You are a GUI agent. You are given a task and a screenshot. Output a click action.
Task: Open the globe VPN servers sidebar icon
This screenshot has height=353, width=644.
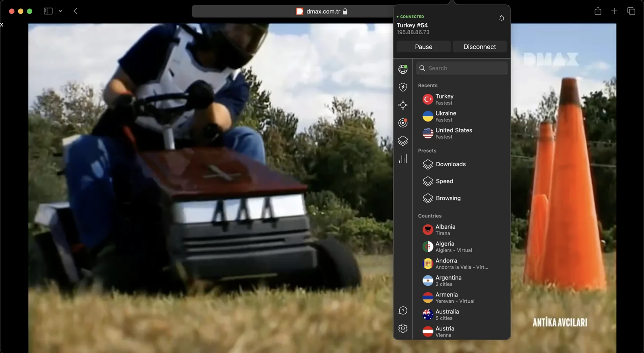coord(403,69)
